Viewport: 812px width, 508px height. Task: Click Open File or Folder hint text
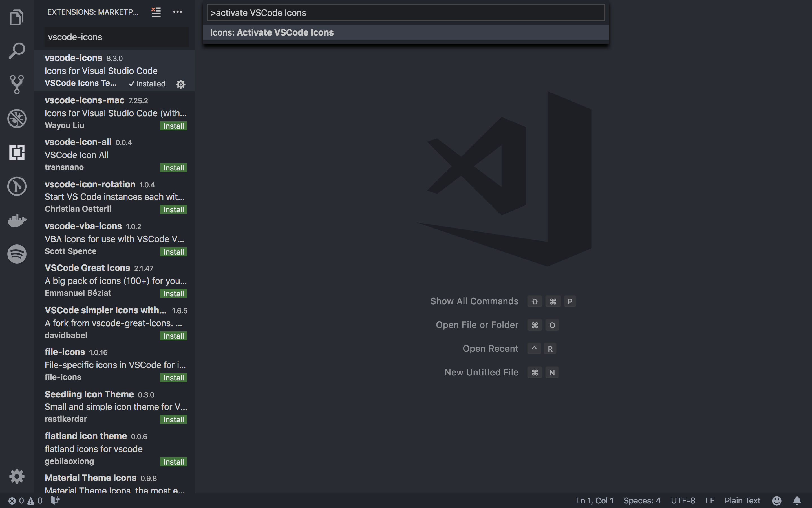click(x=477, y=325)
